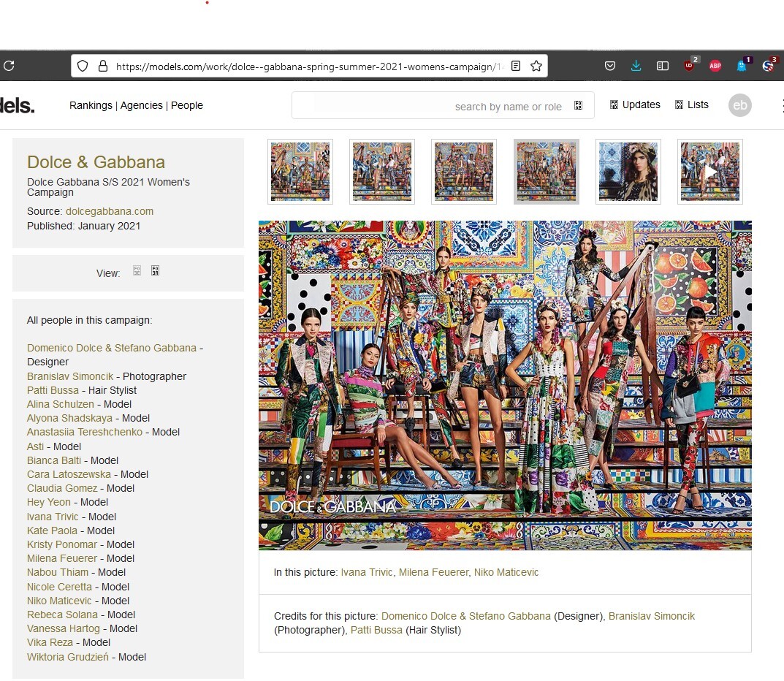Reload the page with the refresh icon
Image resolution: width=784 pixels, height=681 pixels.
(9, 66)
